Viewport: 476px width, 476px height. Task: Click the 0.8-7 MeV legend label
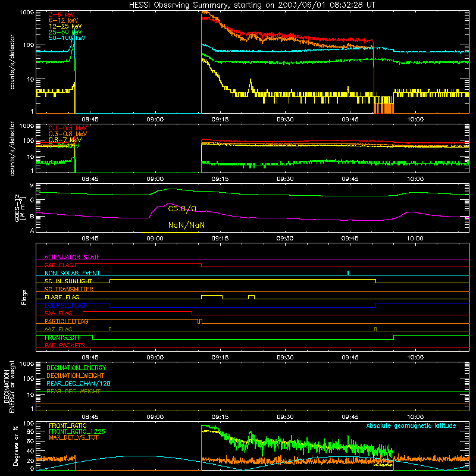pos(65,140)
